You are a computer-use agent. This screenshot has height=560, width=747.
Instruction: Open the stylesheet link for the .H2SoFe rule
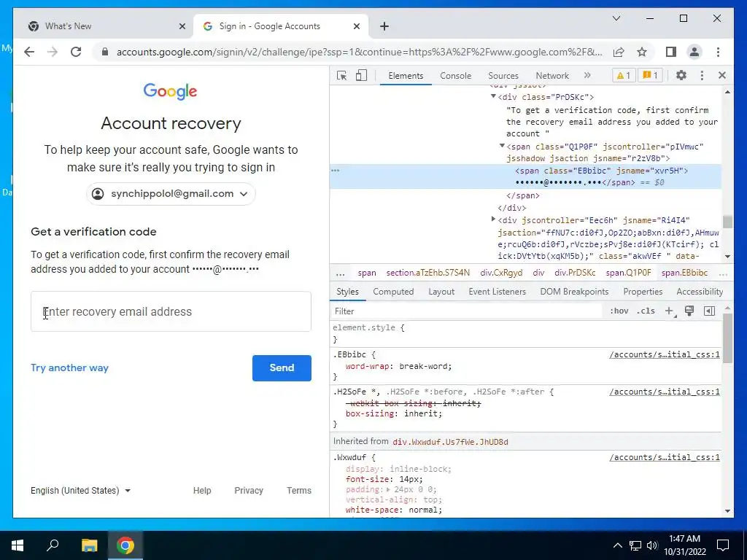[x=665, y=392]
